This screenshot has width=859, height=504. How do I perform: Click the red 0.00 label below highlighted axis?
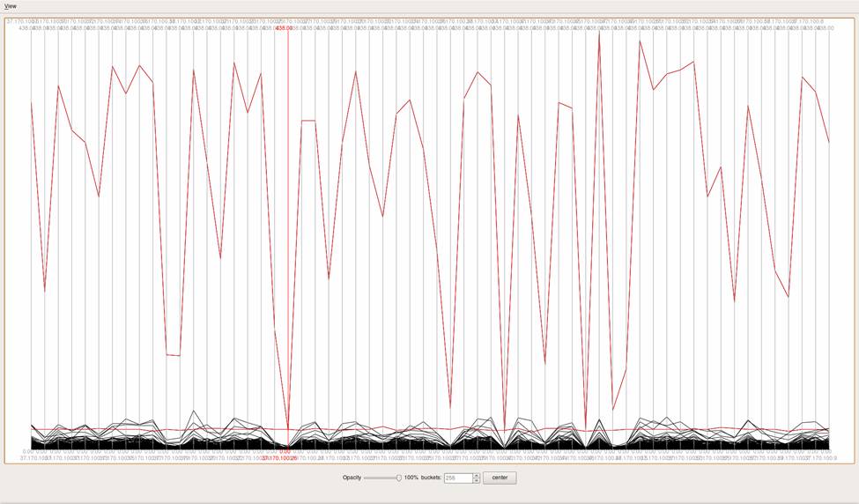click(285, 451)
